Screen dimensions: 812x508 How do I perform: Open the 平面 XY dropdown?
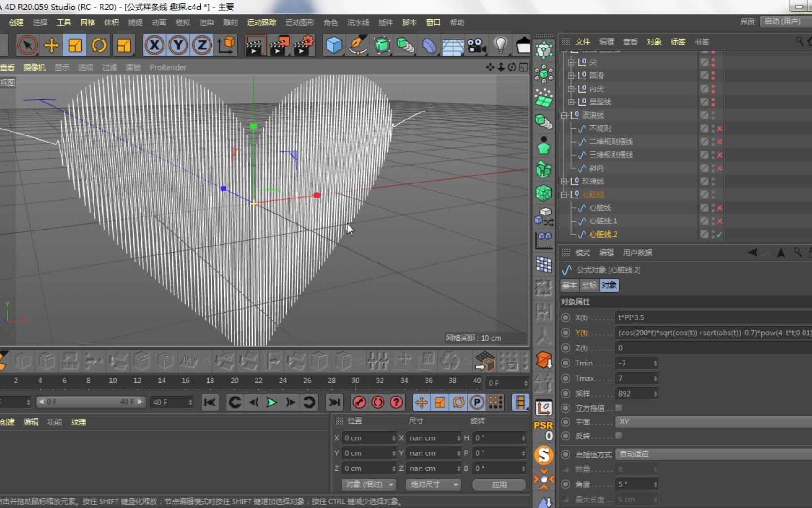point(713,421)
